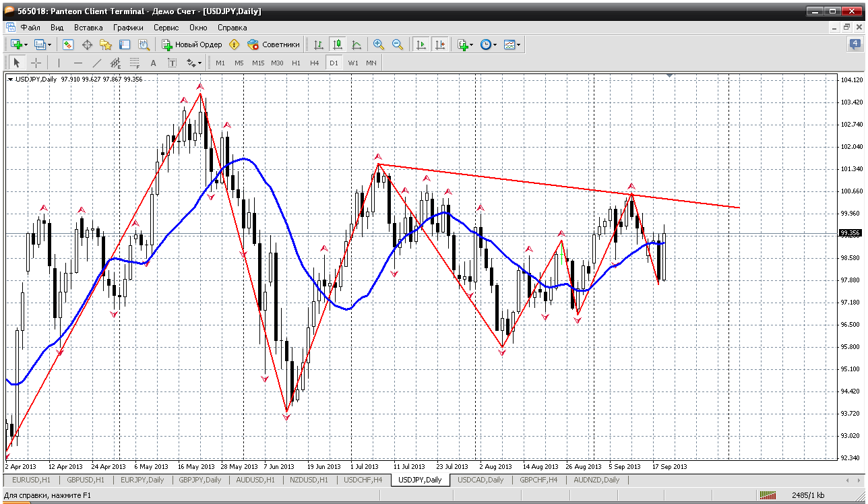868x504 pixels.
Task: Switch chart to bar chart type
Action: 319,44
